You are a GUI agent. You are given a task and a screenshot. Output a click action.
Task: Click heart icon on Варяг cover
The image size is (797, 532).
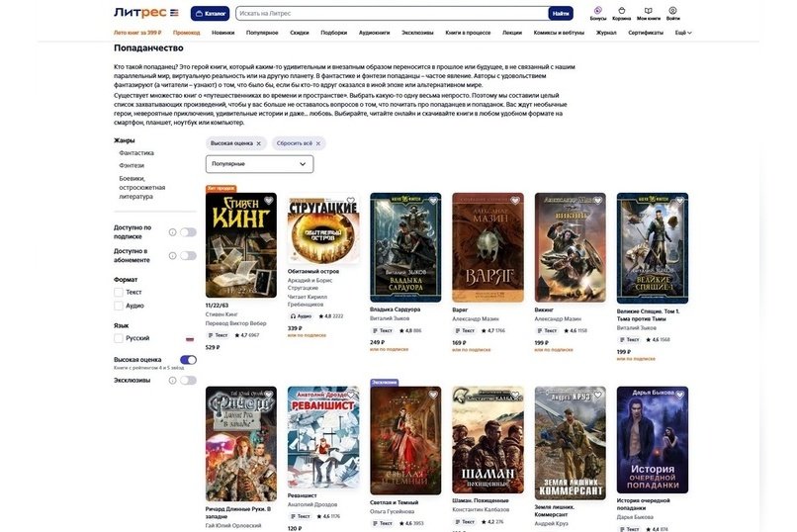(515, 201)
